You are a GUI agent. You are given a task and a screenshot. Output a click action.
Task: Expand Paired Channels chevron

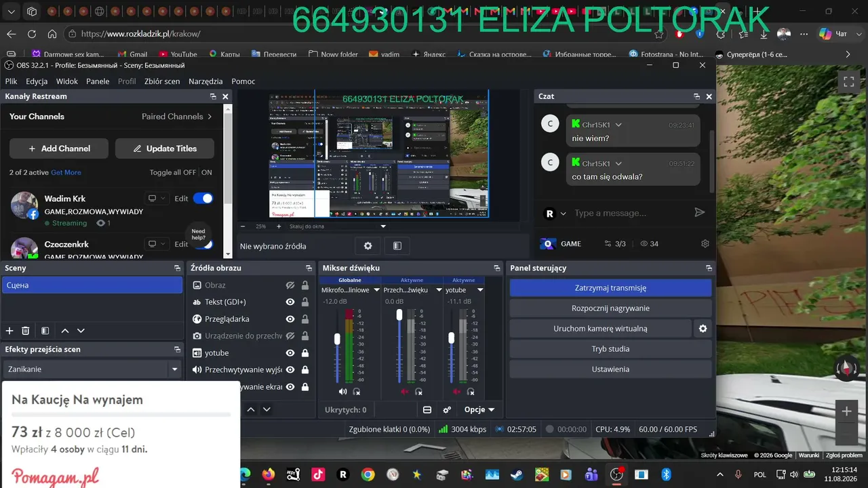[x=210, y=117]
